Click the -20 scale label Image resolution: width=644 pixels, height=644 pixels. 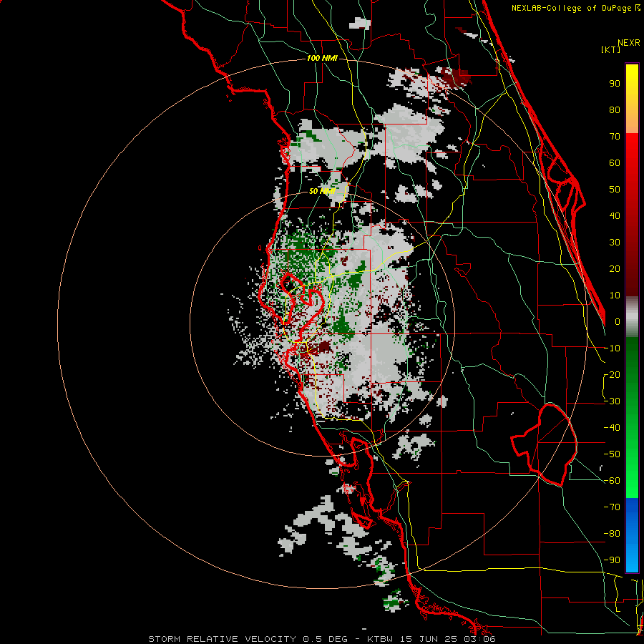(x=612, y=375)
